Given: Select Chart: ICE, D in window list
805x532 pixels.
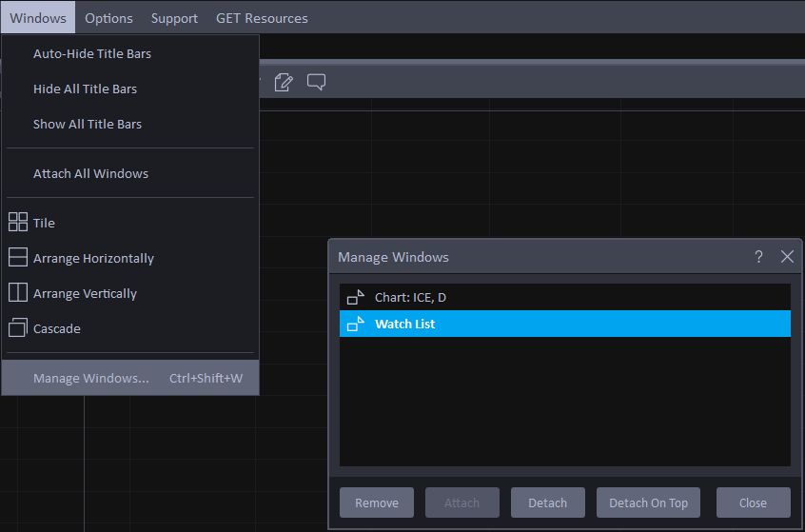Looking at the screenshot, I should coord(410,298).
